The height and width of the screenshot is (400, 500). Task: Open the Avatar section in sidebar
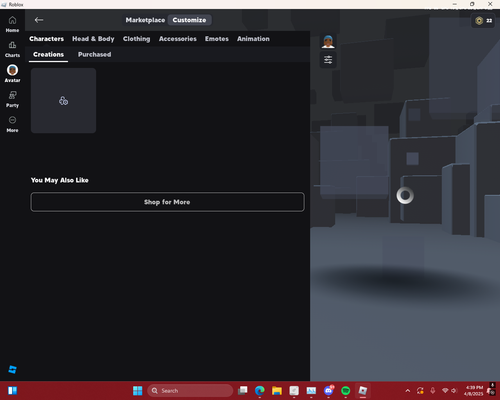coord(12,74)
